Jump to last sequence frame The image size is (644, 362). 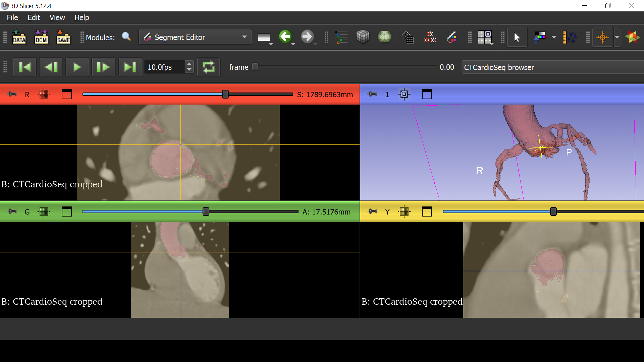(x=130, y=67)
